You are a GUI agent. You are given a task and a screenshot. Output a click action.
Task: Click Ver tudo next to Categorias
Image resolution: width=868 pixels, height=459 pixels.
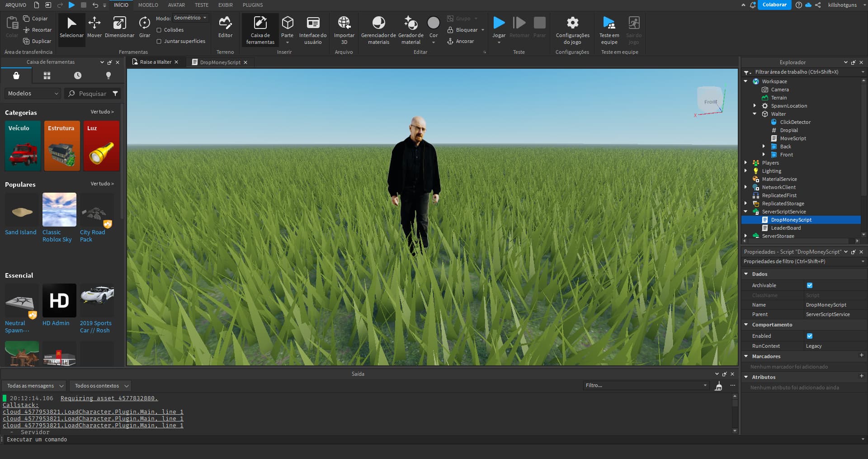coord(102,112)
